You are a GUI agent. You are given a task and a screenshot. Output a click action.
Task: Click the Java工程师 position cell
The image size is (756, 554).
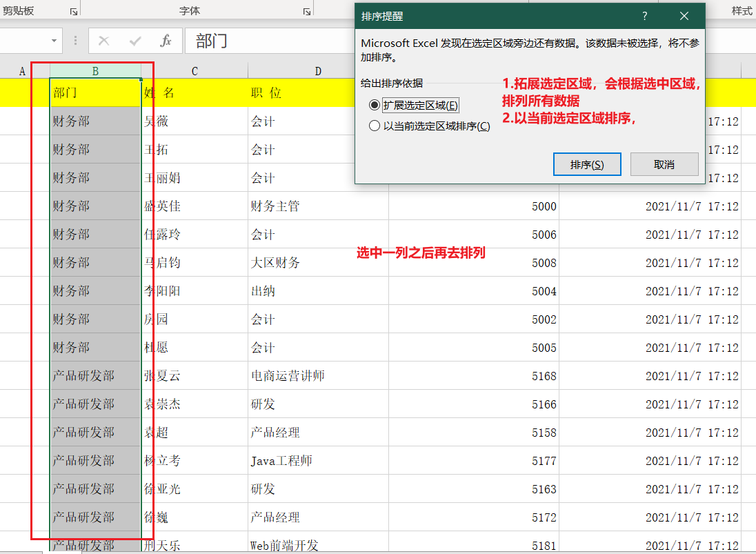pos(318,461)
